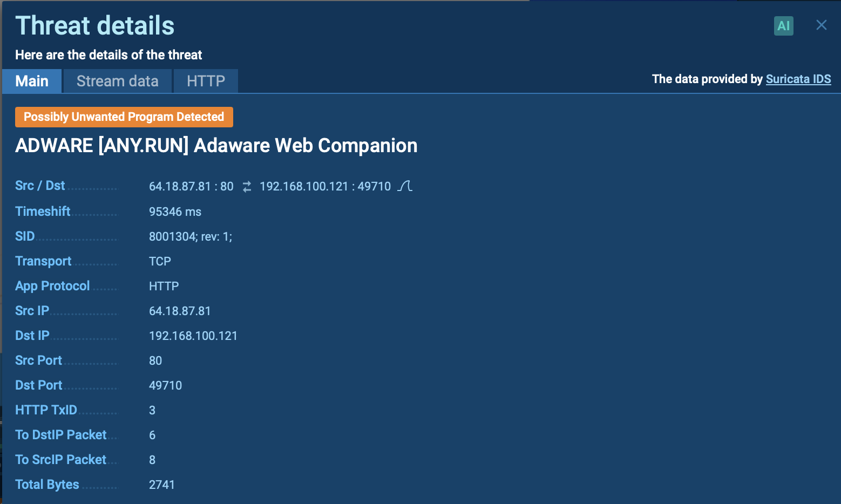841x504 pixels.
Task: Open the HTTP tab
Action: coord(206,81)
